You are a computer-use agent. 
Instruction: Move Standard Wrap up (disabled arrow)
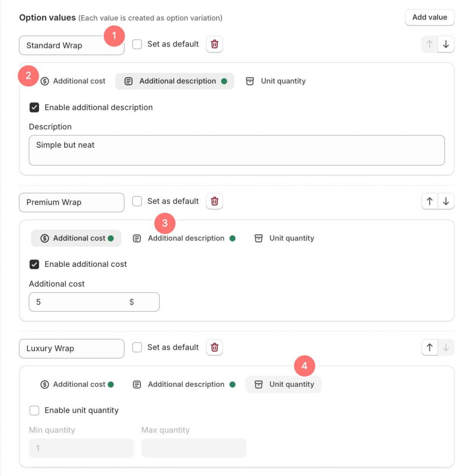(x=430, y=44)
